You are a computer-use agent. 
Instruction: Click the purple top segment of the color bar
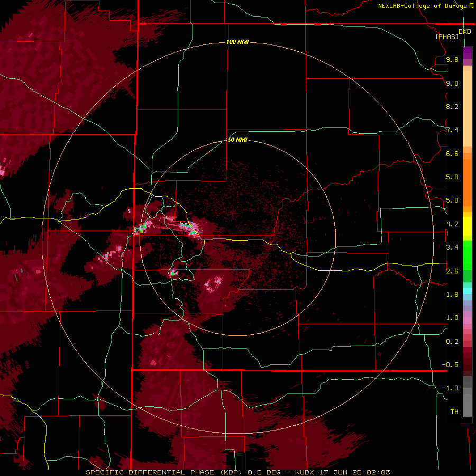point(467,53)
